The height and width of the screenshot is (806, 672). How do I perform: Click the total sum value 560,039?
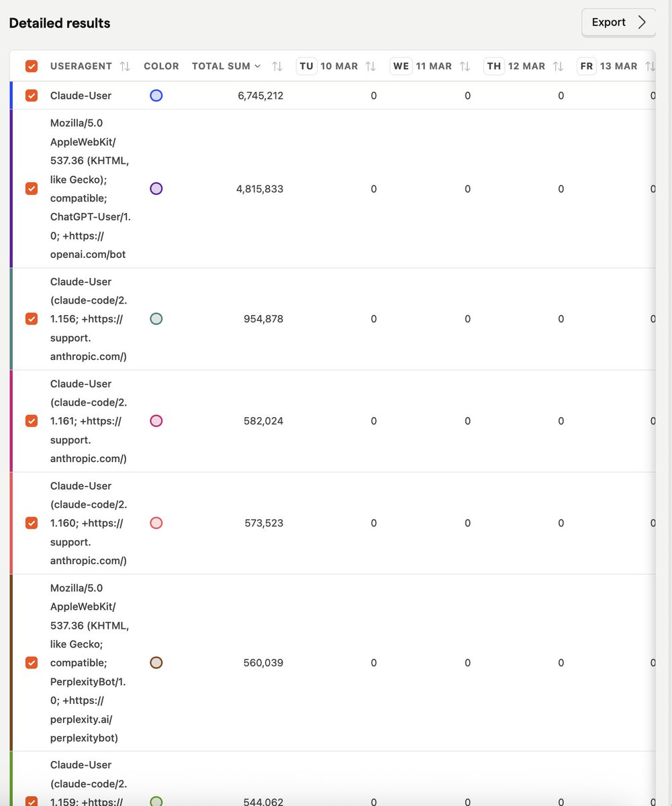coord(264,662)
